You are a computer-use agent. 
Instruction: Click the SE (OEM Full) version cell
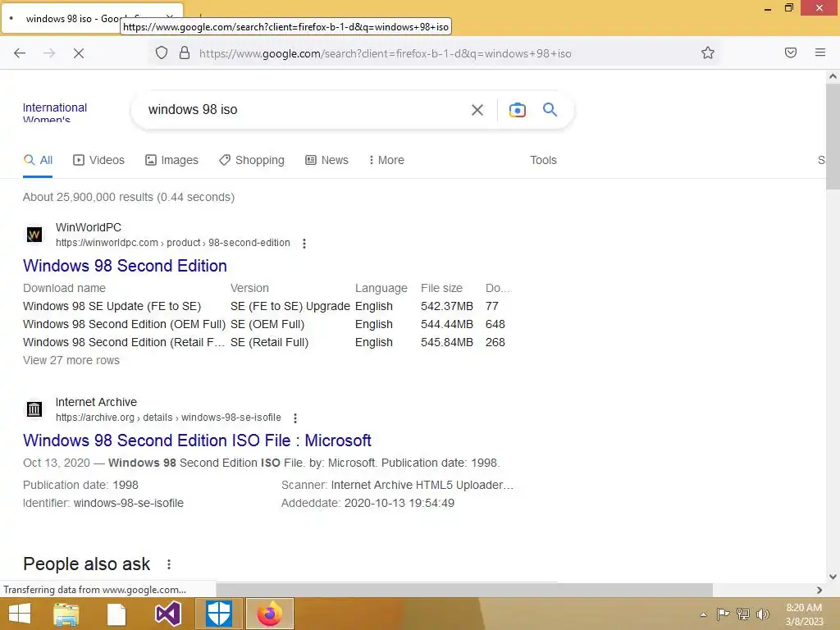tap(267, 325)
